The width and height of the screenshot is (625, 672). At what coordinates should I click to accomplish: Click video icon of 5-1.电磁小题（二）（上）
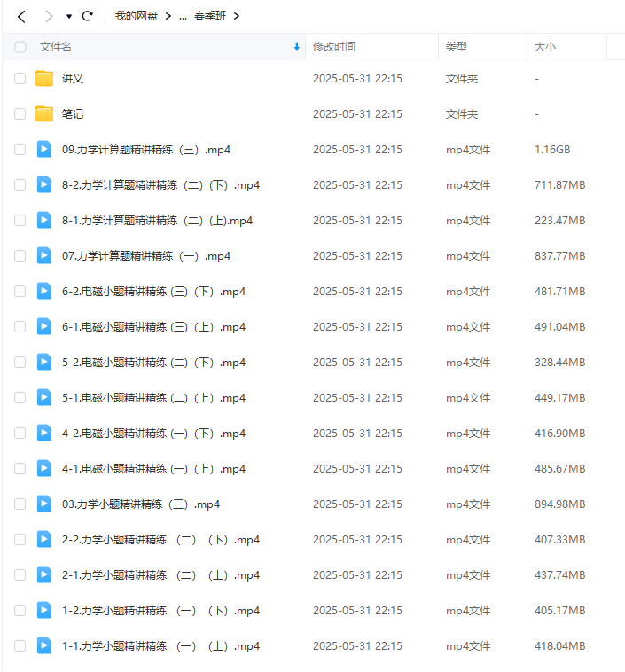[x=44, y=398]
